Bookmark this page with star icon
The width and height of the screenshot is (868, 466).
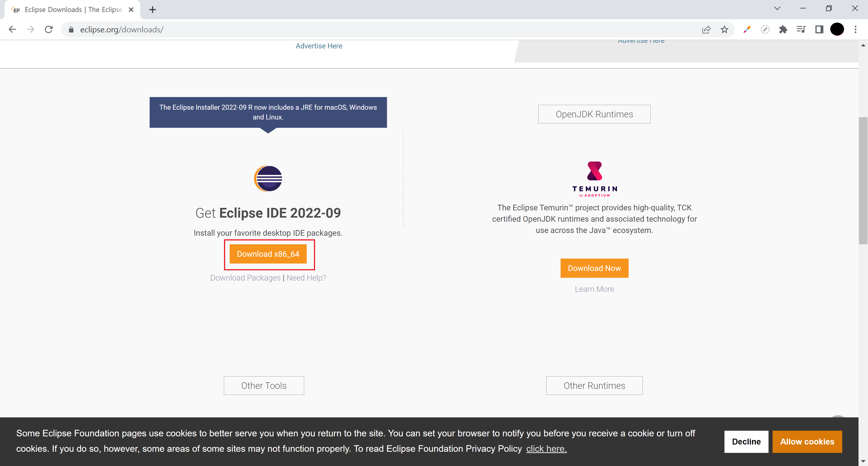point(724,29)
